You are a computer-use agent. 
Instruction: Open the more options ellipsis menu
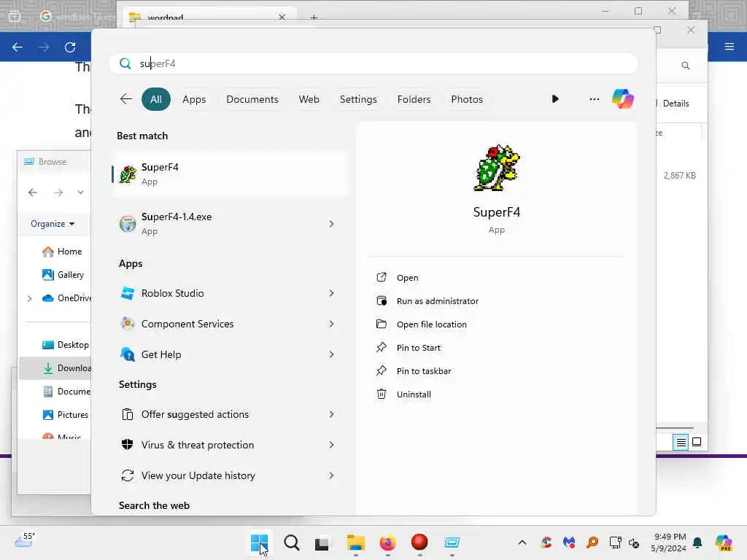pos(594,99)
